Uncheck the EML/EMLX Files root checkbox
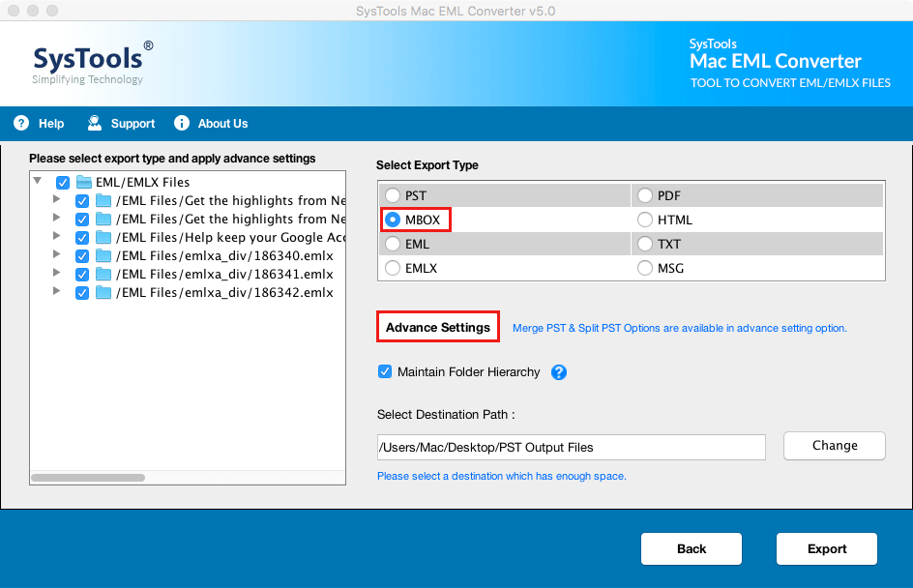The image size is (913, 588). (63, 183)
